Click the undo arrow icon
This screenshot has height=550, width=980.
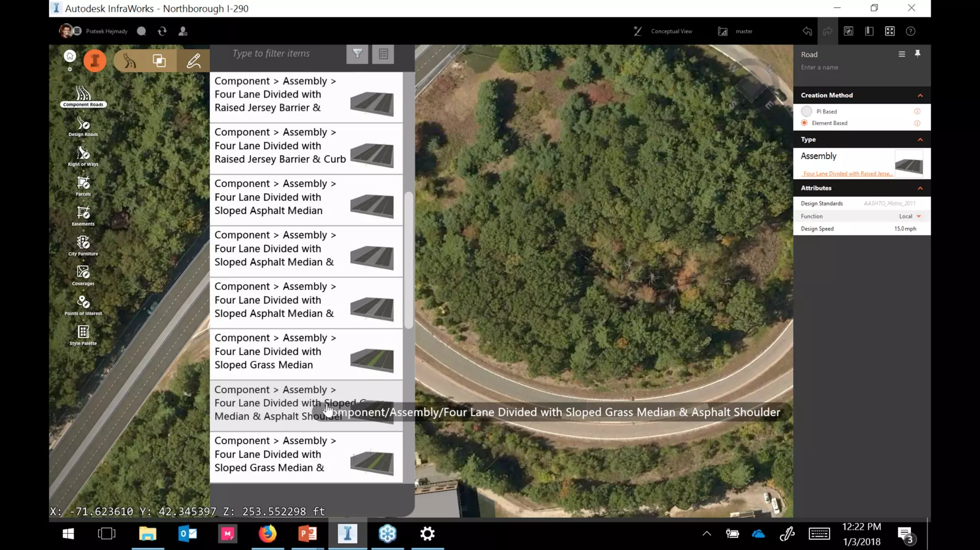pyautogui.click(x=807, y=31)
